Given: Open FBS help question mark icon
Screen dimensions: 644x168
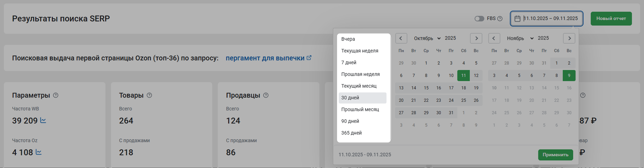Looking at the screenshot, I should click(500, 18).
